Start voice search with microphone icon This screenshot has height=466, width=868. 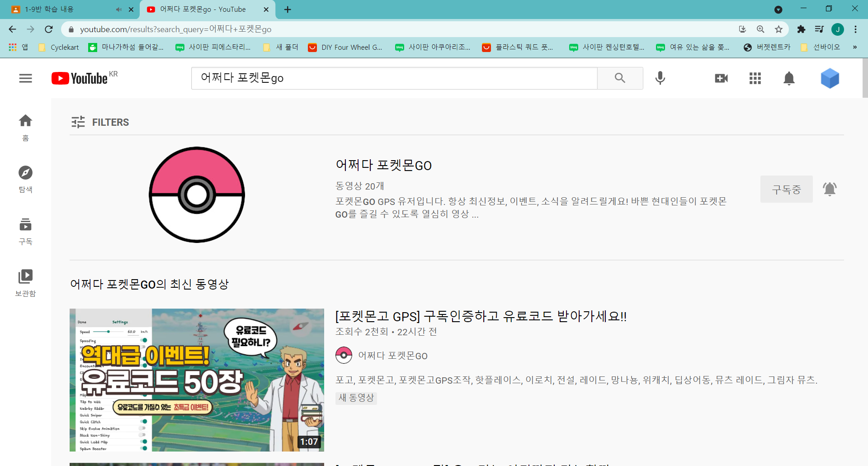pos(660,78)
